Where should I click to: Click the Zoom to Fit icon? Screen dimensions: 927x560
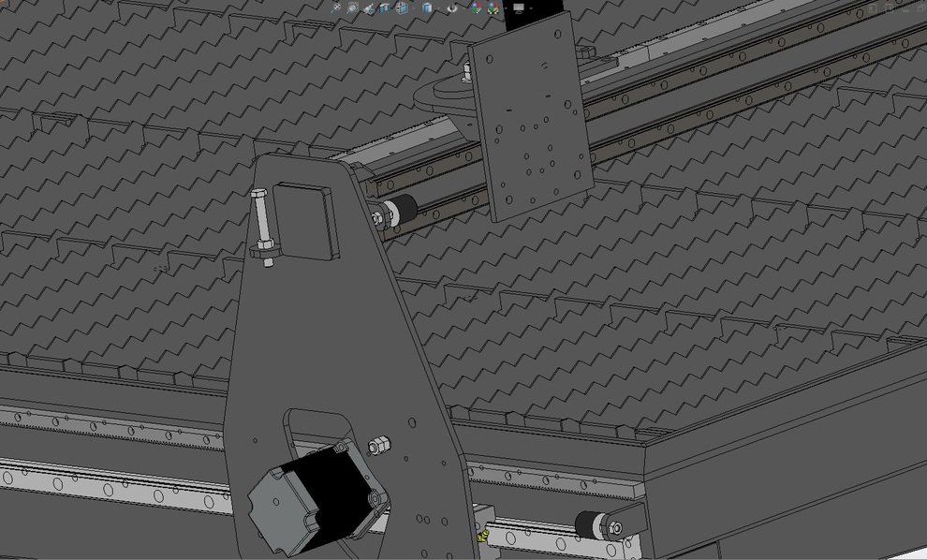(336, 7)
